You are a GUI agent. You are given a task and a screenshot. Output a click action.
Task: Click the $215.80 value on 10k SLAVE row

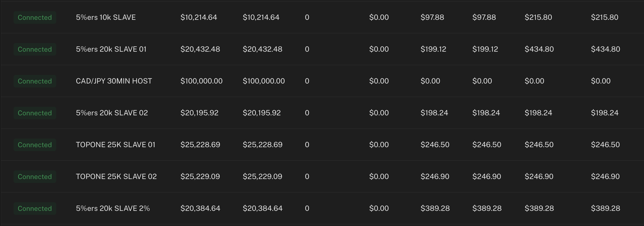(538, 17)
